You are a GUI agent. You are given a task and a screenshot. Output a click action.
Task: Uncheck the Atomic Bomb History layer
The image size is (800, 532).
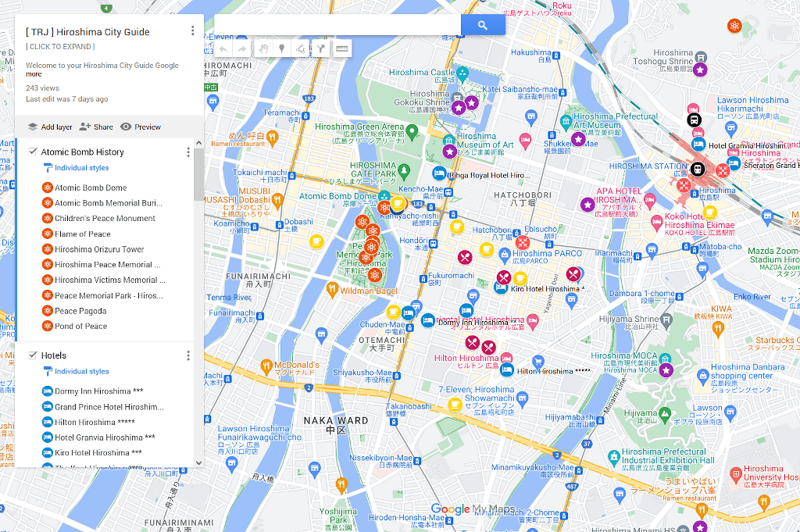[33, 152]
